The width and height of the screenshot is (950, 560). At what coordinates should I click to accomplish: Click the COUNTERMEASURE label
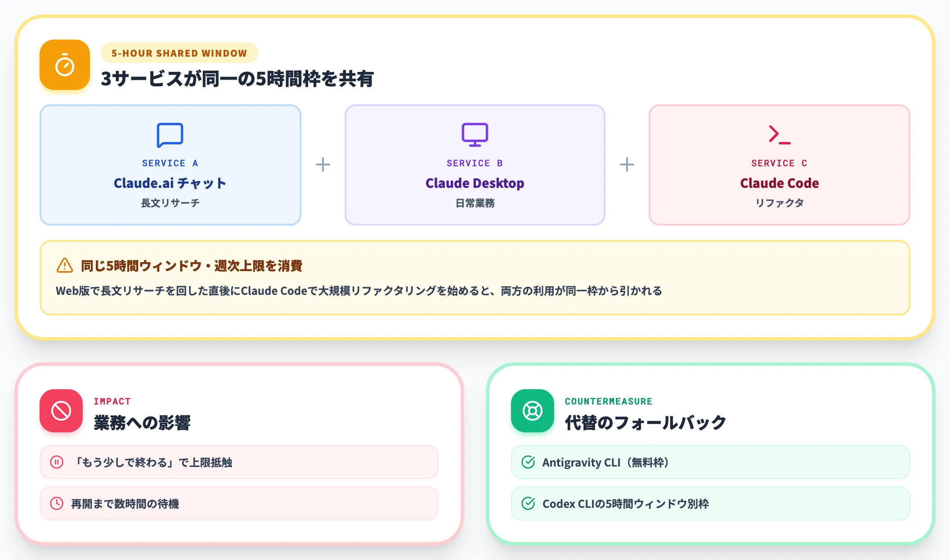click(x=609, y=401)
